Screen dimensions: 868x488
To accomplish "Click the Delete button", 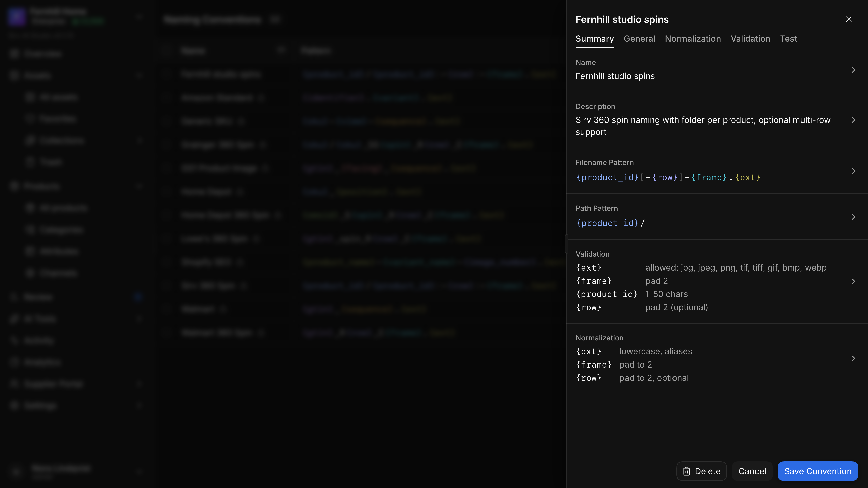I will click(x=701, y=471).
